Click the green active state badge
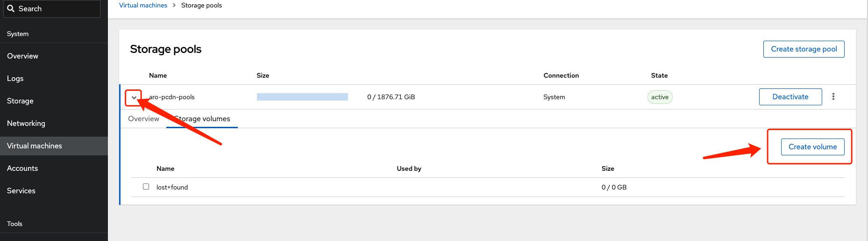The width and height of the screenshot is (868, 241). [x=660, y=97]
